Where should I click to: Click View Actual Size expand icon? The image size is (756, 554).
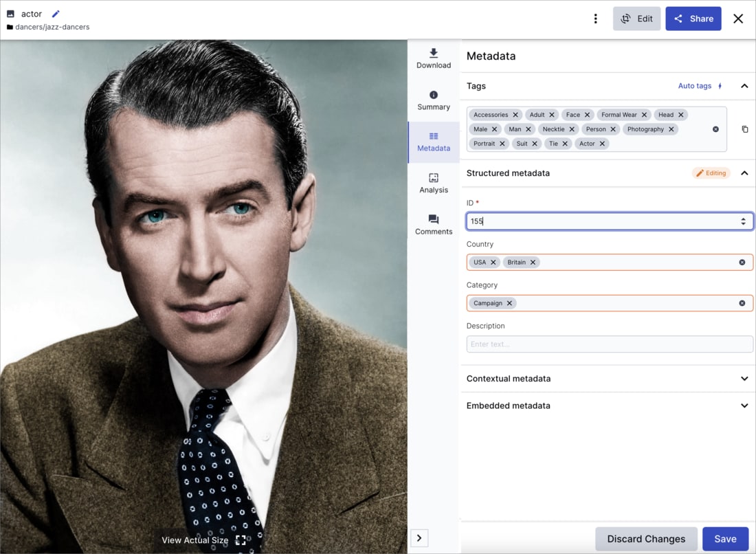coord(241,541)
